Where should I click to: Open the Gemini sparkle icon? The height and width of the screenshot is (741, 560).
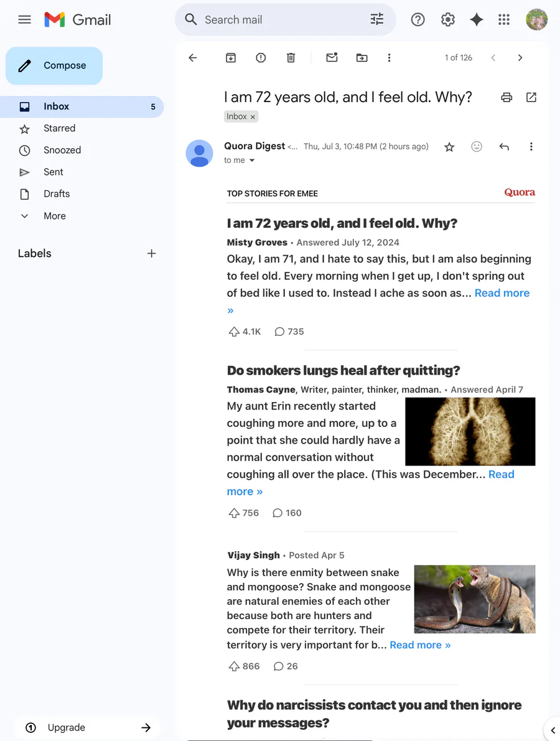477,19
